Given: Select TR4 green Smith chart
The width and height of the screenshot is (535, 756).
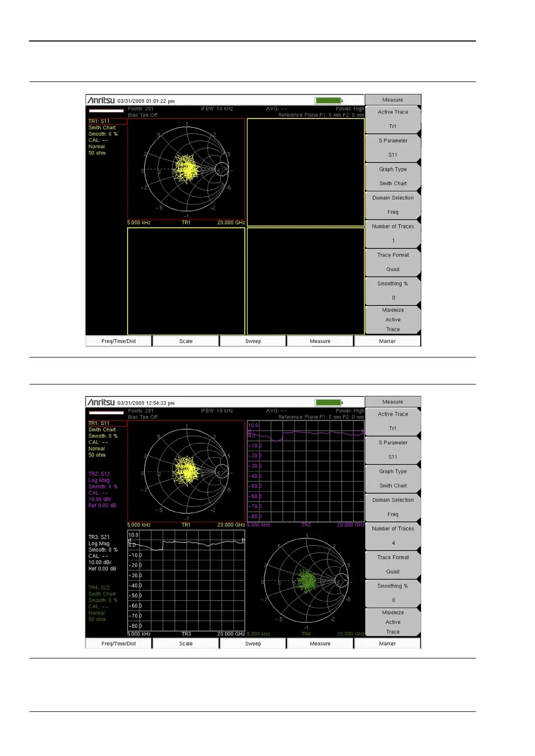Looking at the screenshot, I should [x=306, y=581].
